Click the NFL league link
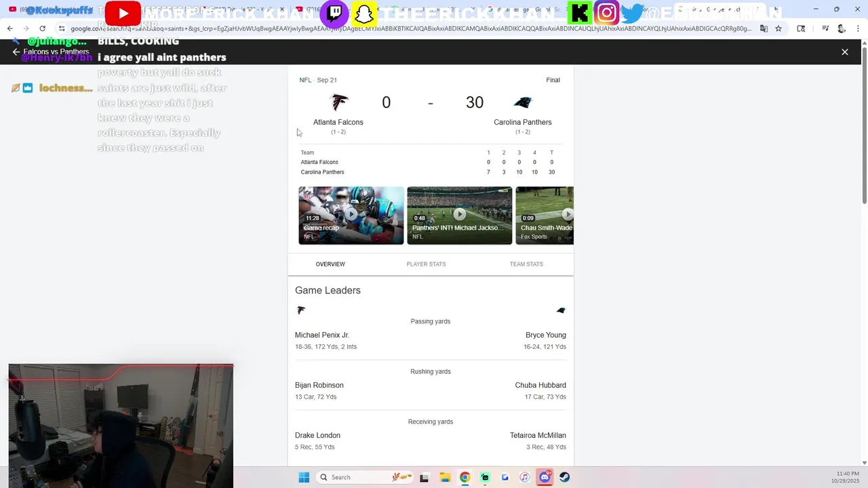The height and width of the screenshot is (488, 868). click(x=305, y=80)
